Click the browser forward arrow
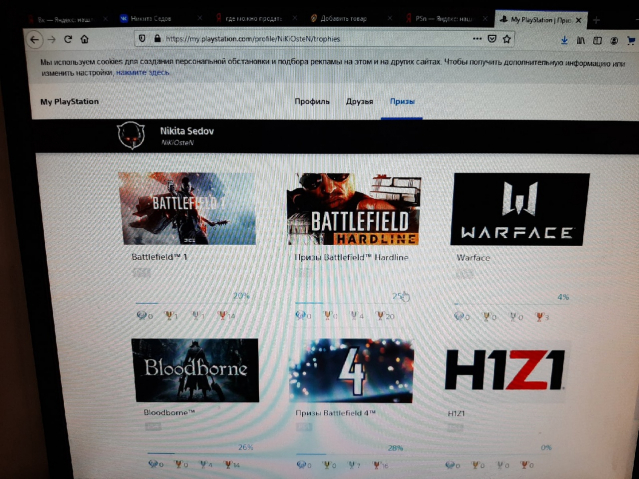 51,40
